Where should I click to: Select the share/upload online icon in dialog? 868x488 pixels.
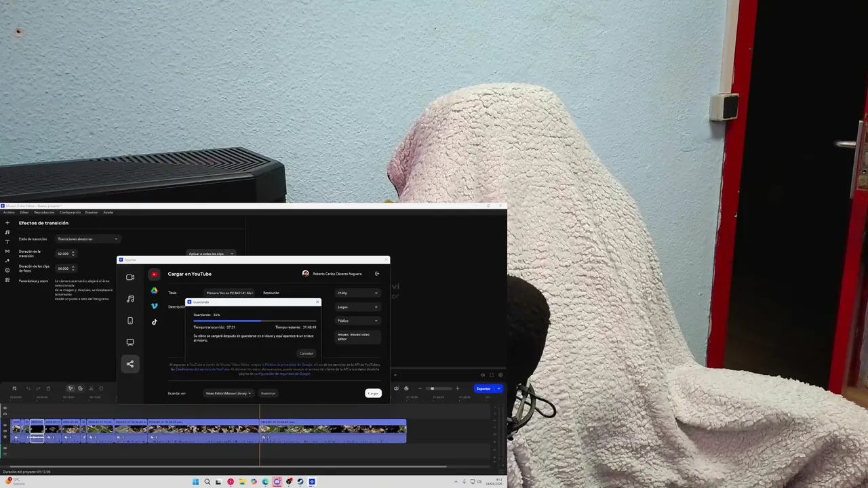point(130,364)
